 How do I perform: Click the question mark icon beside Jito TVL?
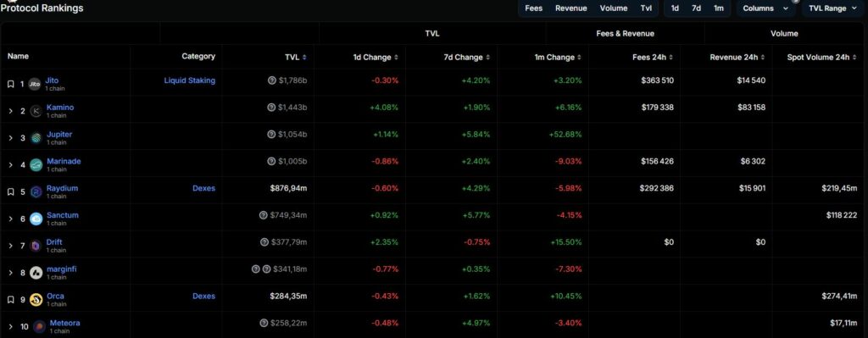click(271, 80)
